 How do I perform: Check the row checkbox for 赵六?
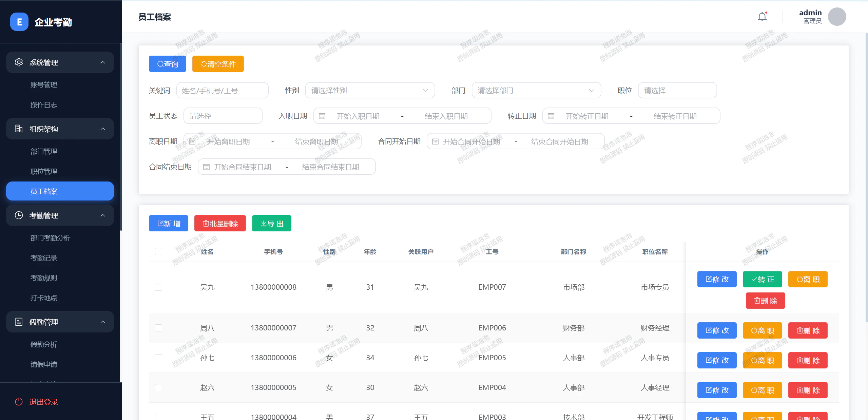tap(158, 387)
